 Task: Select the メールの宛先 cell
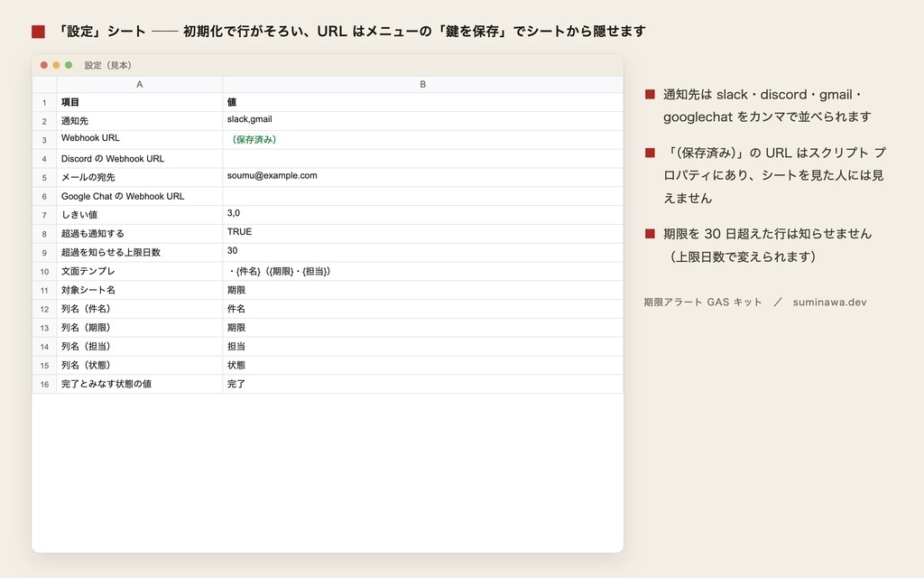tap(140, 178)
